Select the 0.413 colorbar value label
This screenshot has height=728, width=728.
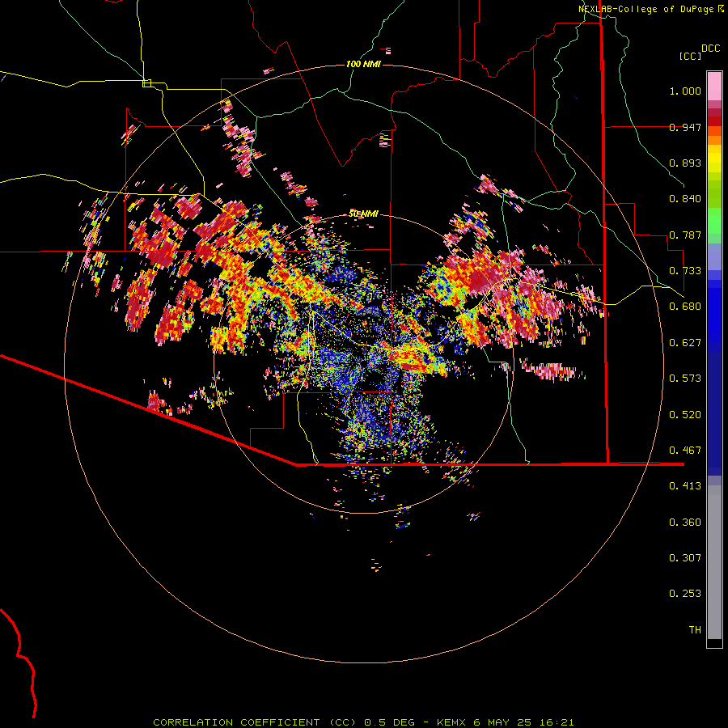(685, 486)
